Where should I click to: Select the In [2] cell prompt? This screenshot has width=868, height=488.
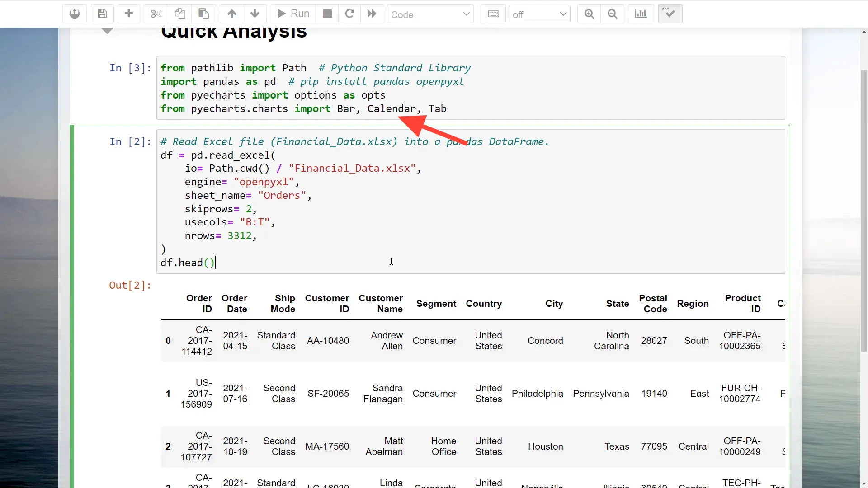(129, 141)
